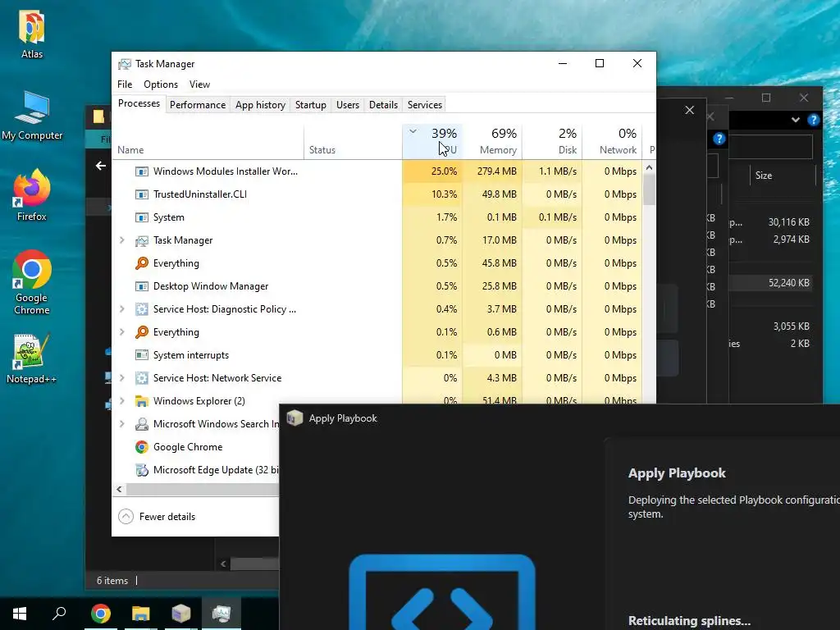Switch to the Startup tab
The image size is (840, 630).
[x=311, y=105]
